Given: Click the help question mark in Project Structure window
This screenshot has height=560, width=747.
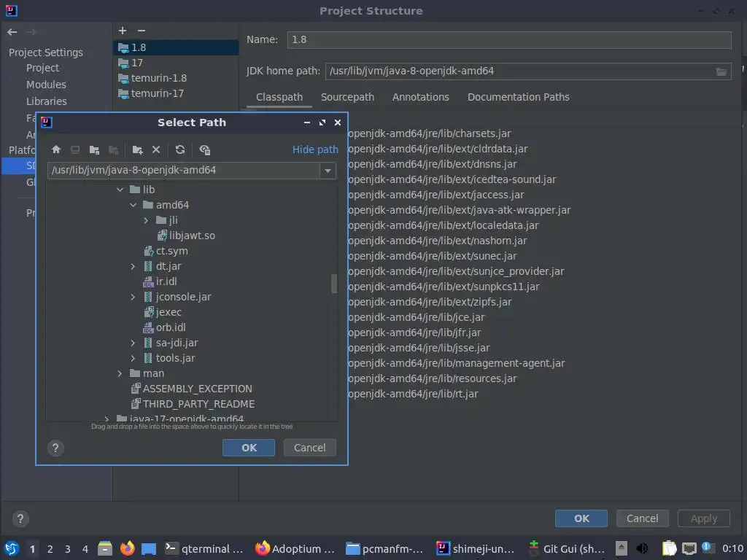Looking at the screenshot, I should (20, 518).
